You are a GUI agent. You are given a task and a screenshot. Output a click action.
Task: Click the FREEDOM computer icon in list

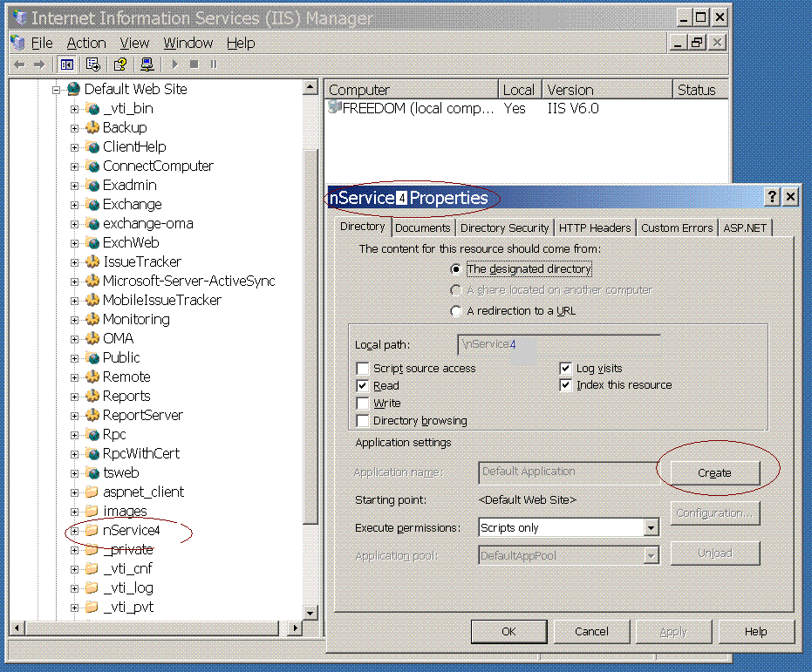tap(335, 107)
